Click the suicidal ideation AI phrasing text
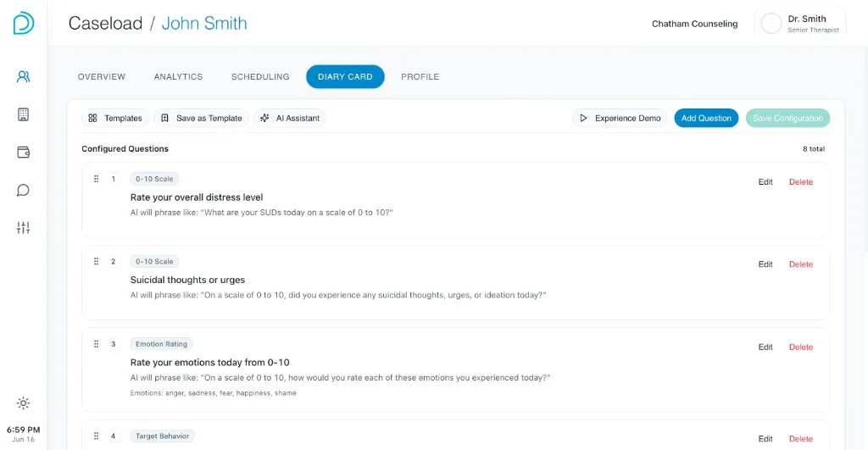This screenshot has width=868, height=450. [338, 295]
